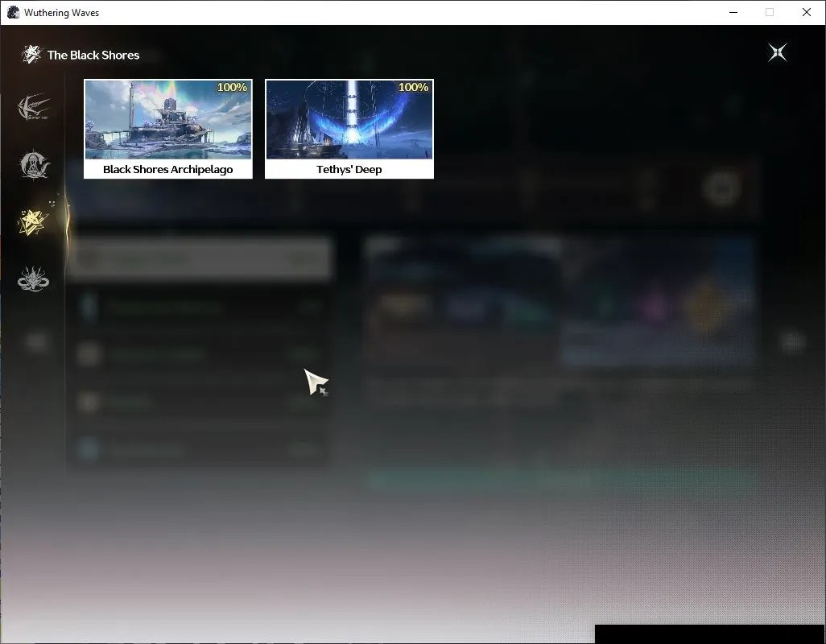This screenshot has height=644, width=826.
Task: Click the 100% label on Black Shores Archipelago
Action: [x=233, y=88]
